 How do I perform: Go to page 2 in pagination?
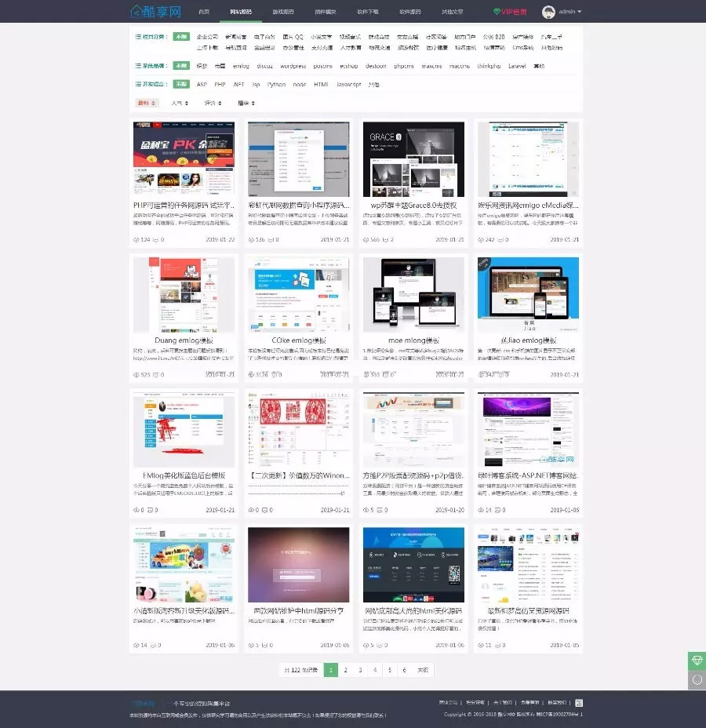pyautogui.click(x=346, y=670)
